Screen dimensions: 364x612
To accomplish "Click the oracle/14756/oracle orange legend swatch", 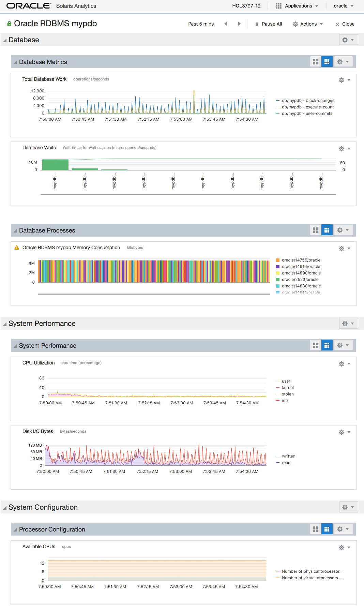I will 278,260.
